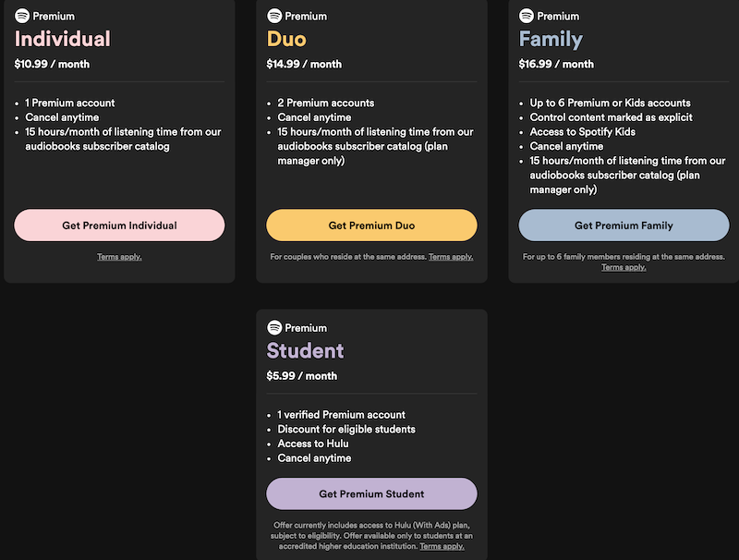Click Spotify logo on Duo plan card

(274, 16)
